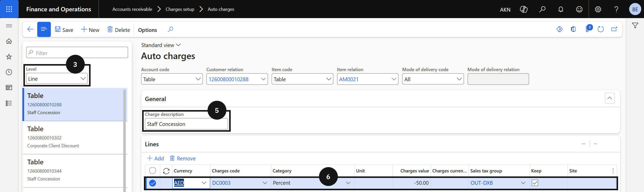Click Accounts receivable breadcrumb
Screen dimensions: 644x192
coord(132,9)
